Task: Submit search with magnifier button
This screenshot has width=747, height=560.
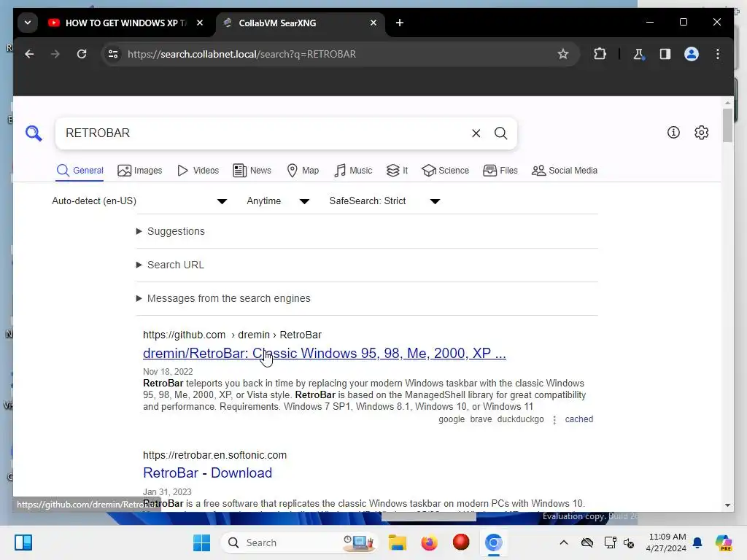Action: 500,133
